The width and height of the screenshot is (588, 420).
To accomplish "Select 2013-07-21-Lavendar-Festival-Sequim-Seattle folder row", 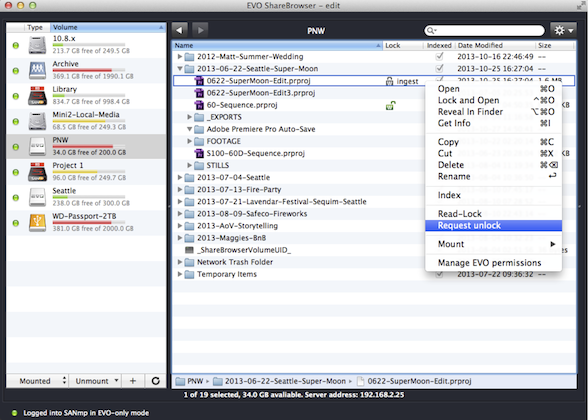I will click(374, 202).
